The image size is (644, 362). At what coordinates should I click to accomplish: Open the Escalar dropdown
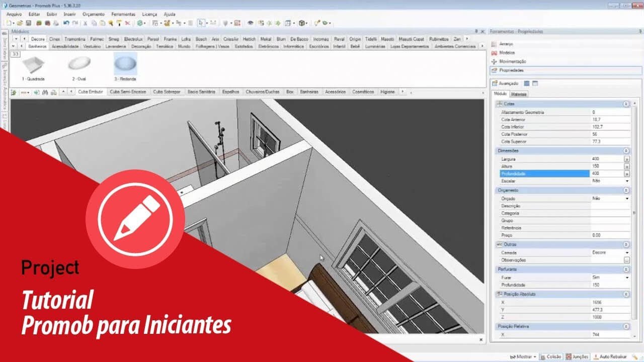coord(627,181)
